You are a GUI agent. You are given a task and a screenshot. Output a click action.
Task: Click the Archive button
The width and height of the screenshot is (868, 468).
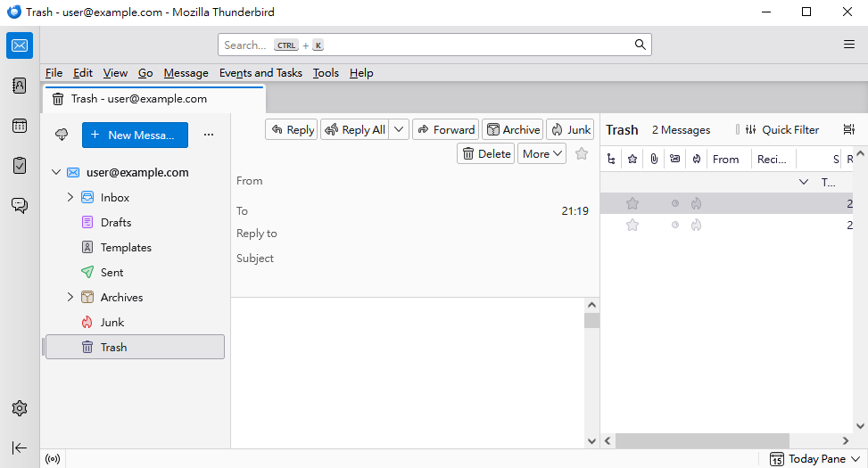tap(513, 129)
